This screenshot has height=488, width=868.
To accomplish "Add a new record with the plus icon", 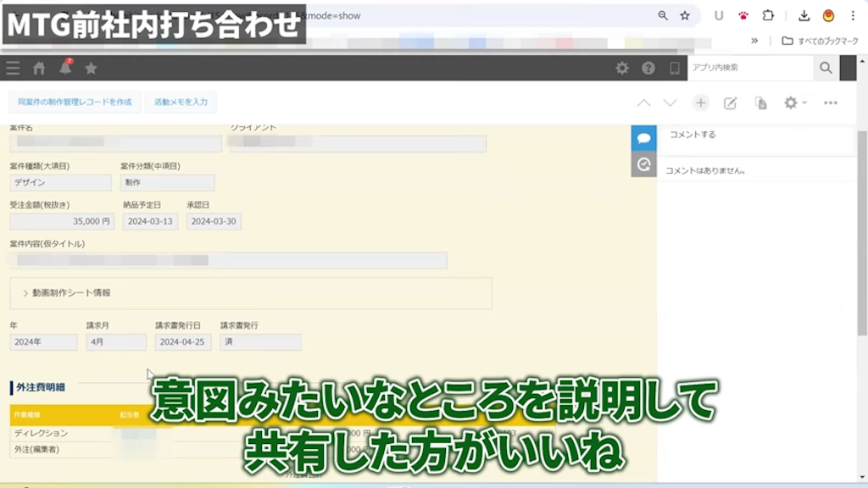I will 700,102.
